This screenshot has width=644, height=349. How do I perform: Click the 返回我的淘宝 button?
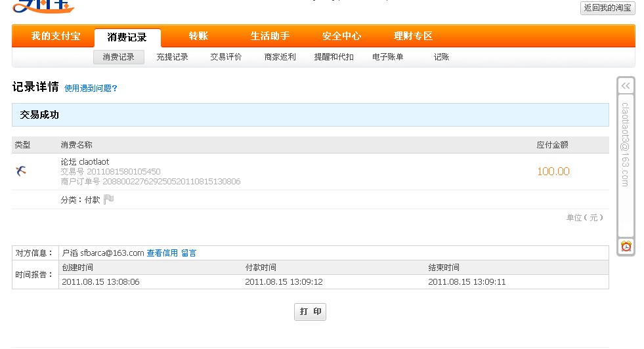point(607,8)
